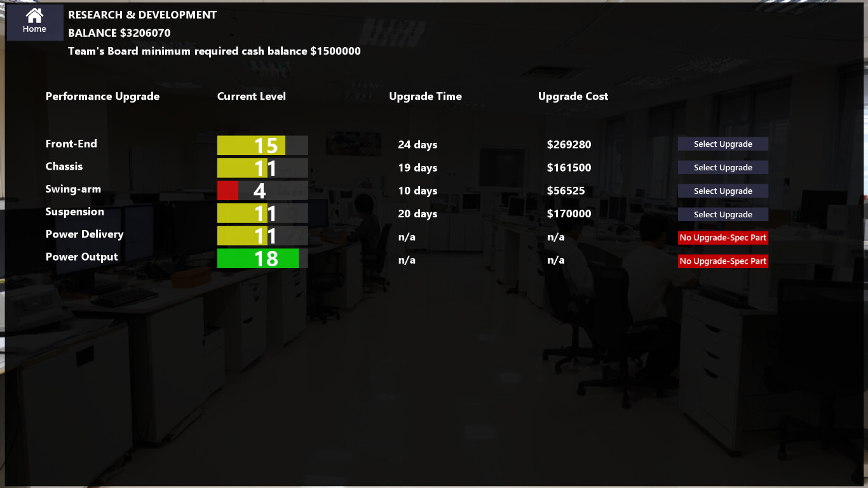
Task: Click the green Power Output level 18 bar
Action: [262, 259]
